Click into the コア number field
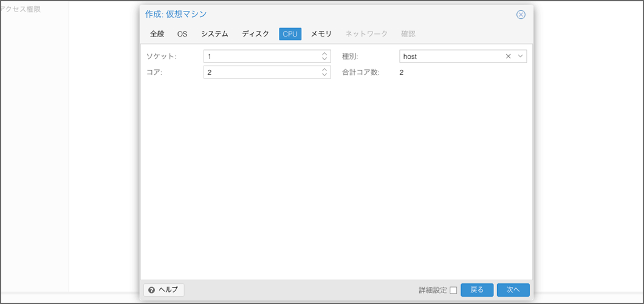644x304 pixels. pos(261,73)
